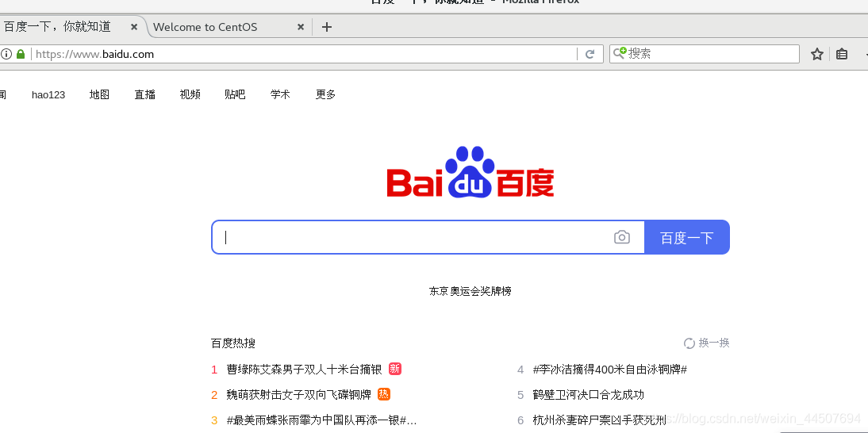Open the 地图 link
The image size is (868, 433).
pos(100,94)
